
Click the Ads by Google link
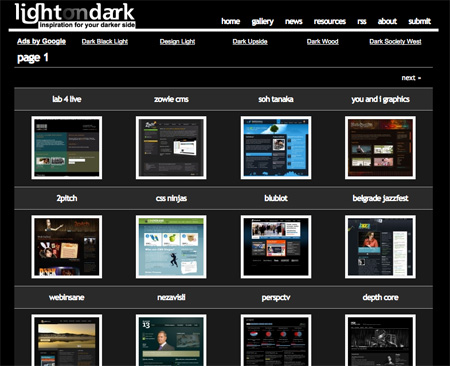coord(41,41)
